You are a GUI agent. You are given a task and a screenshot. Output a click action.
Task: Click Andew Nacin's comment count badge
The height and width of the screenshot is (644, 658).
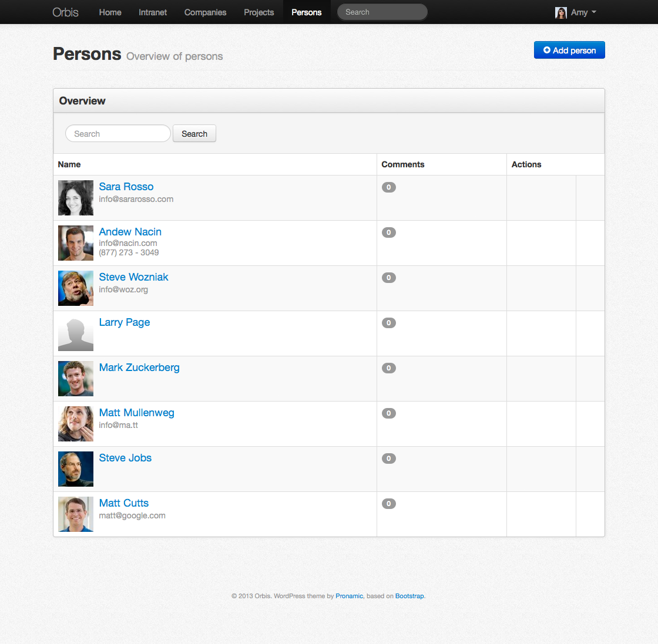388,232
